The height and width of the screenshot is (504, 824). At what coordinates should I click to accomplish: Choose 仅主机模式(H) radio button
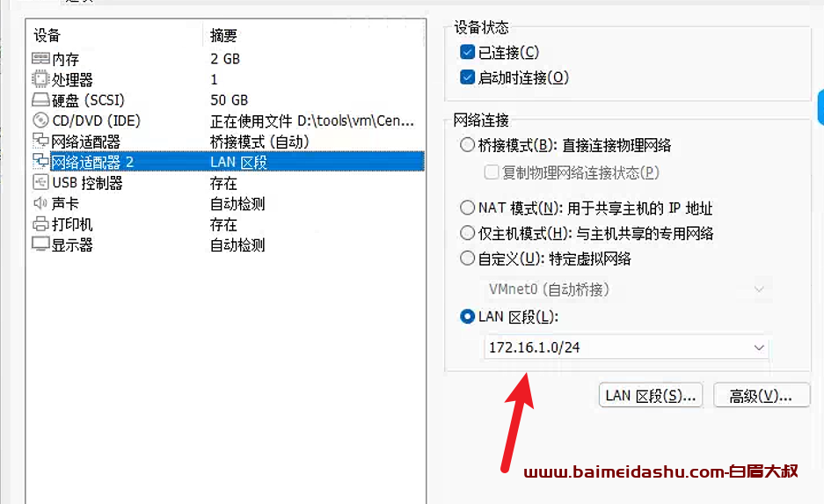pos(467,233)
